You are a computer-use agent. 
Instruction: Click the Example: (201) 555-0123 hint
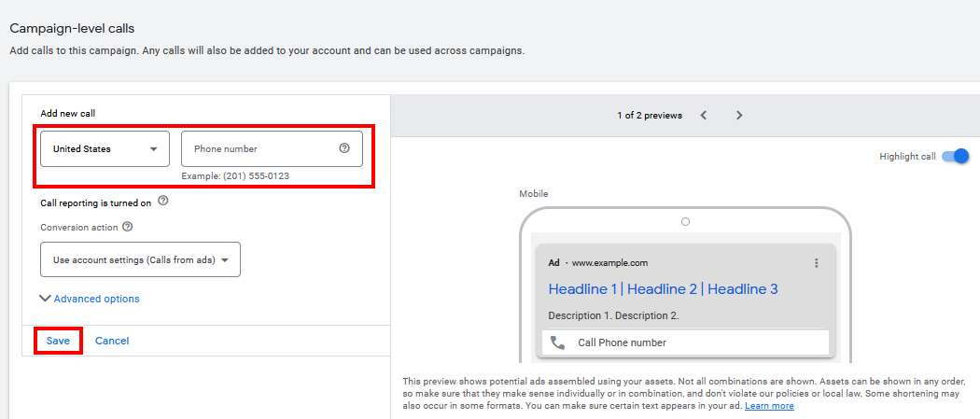(x=235, y=176)
